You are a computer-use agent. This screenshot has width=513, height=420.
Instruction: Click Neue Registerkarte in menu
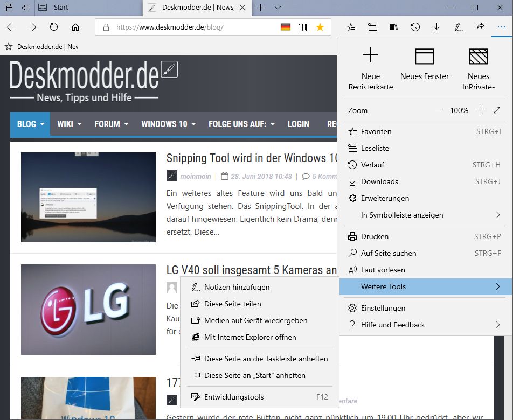[x=371, y=68]
